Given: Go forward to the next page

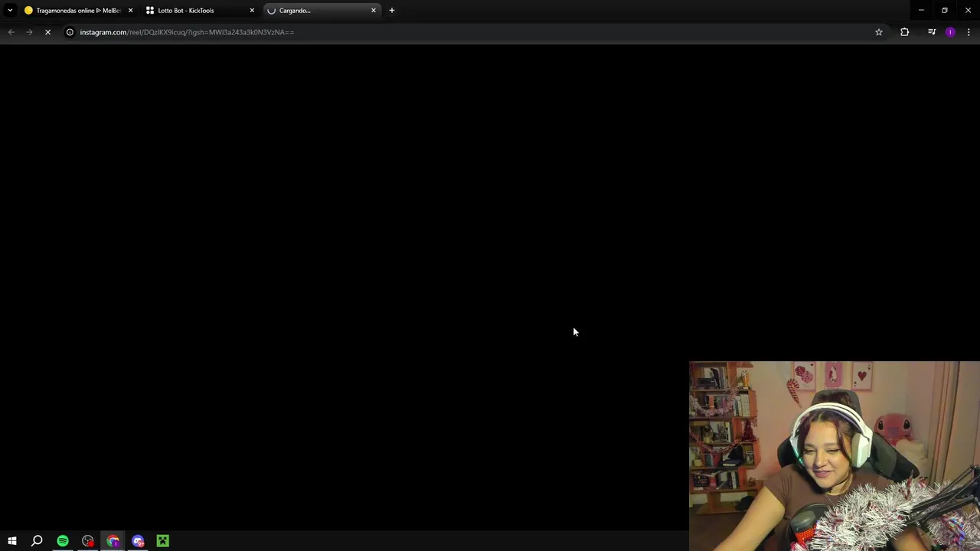Looking at the screenshot, I should [29, 32].
